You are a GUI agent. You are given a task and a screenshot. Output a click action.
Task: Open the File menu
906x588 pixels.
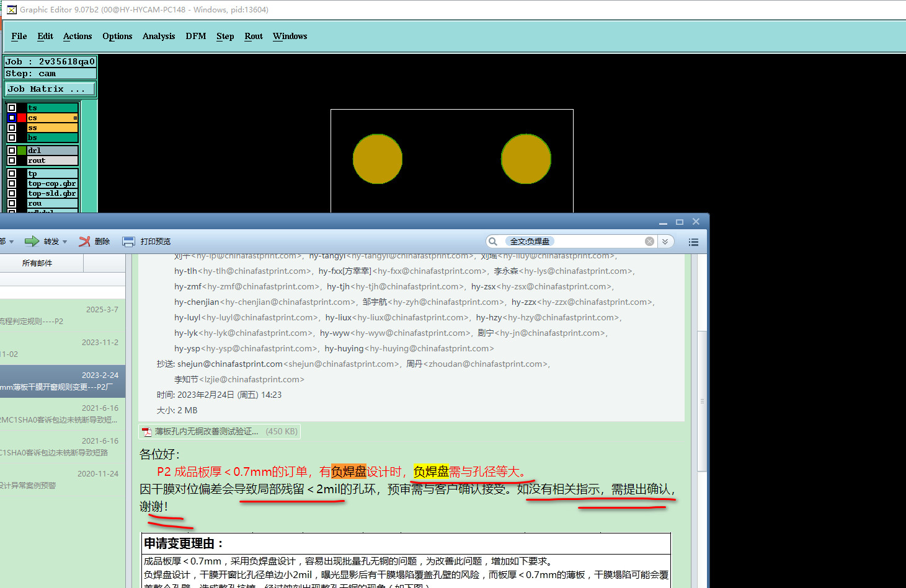[19, 37]
